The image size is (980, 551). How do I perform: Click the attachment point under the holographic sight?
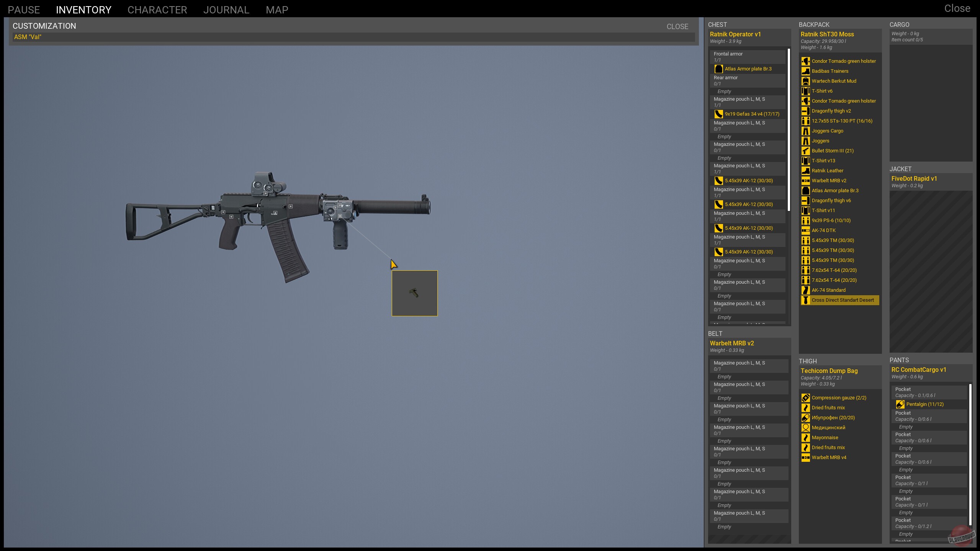[x=265, y=194]
